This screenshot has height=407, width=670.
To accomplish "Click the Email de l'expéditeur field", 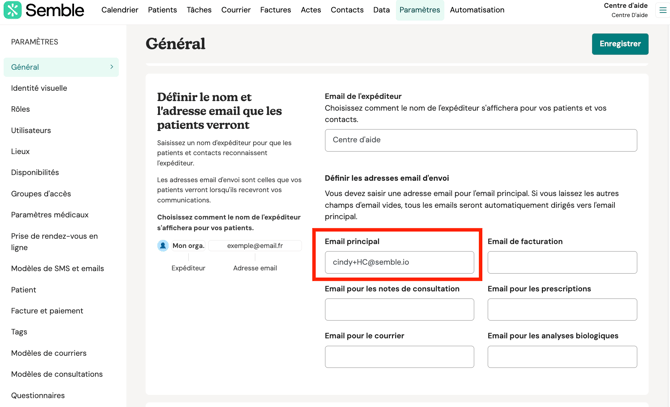I will tap(480, 140).
